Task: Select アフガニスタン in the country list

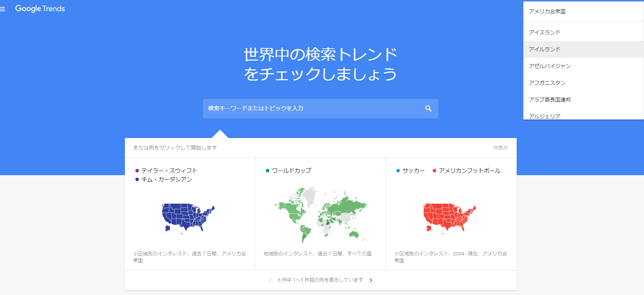Action: point(583,83)
